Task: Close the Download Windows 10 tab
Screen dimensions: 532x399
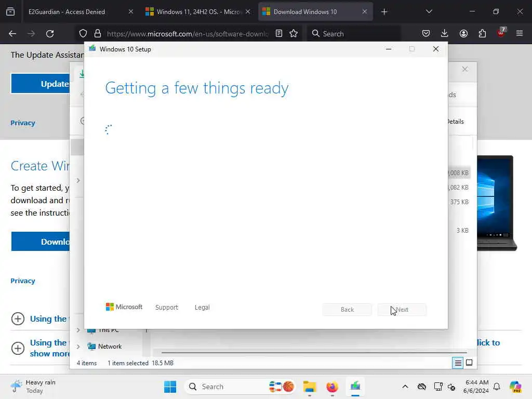Action: 364,12
